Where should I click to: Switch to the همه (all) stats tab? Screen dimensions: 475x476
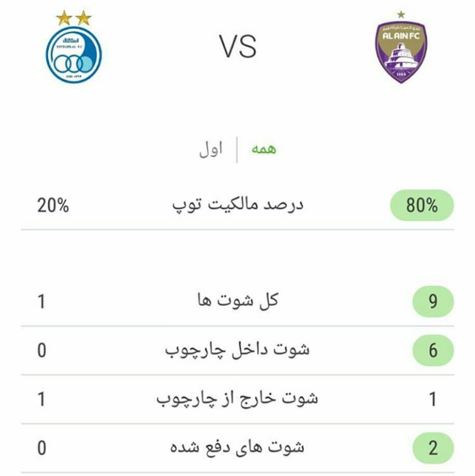tap(264, 149)
